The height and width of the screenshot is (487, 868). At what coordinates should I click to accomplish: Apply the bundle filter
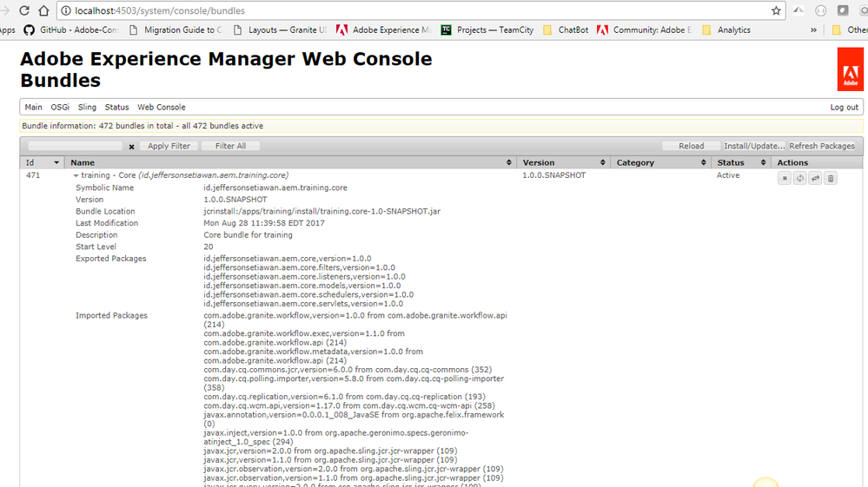169,146
